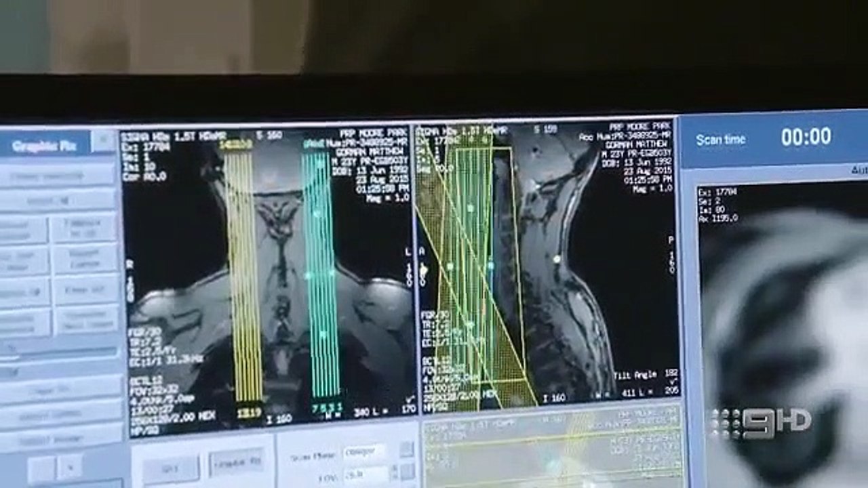Select the Graphic Rx panel header
Image resolution: width=868 pixels, height=488 pixels.
45,145
